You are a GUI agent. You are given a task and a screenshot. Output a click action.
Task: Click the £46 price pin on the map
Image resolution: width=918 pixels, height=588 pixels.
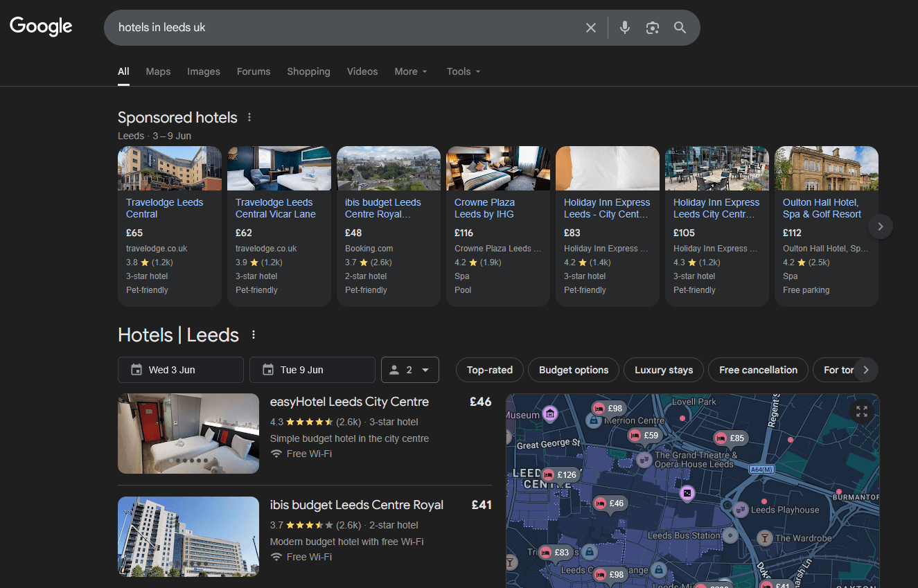click(x=610, y=504)
